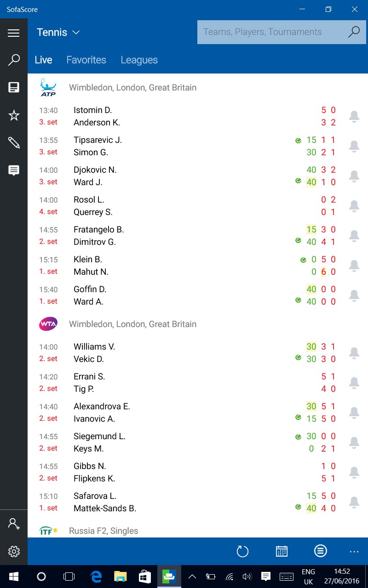Click the Teams, Players, Tournaments search field

coord(271,32)
